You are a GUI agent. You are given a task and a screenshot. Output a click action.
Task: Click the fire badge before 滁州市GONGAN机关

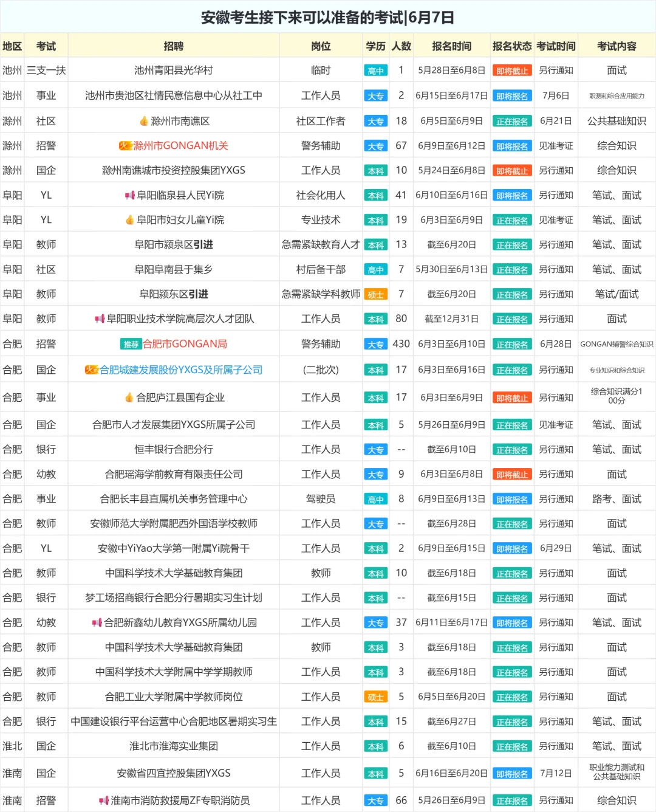(125, 146)
